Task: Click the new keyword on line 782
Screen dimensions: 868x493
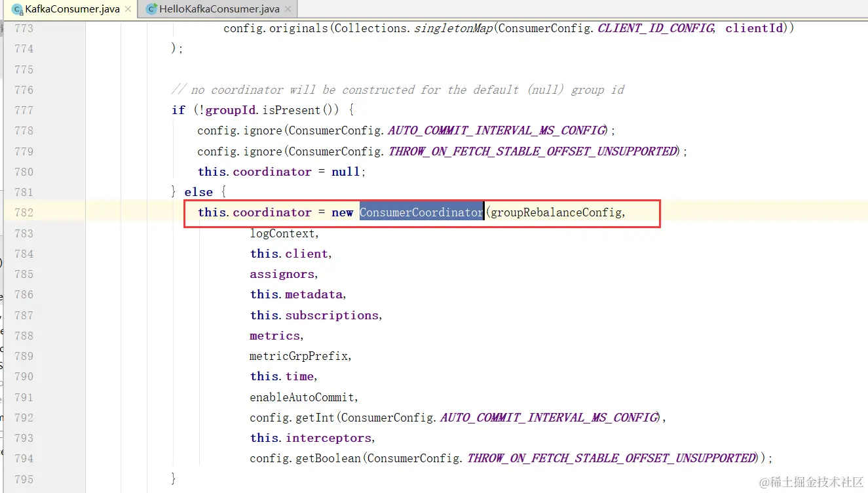Action: [x=342, y=212]
